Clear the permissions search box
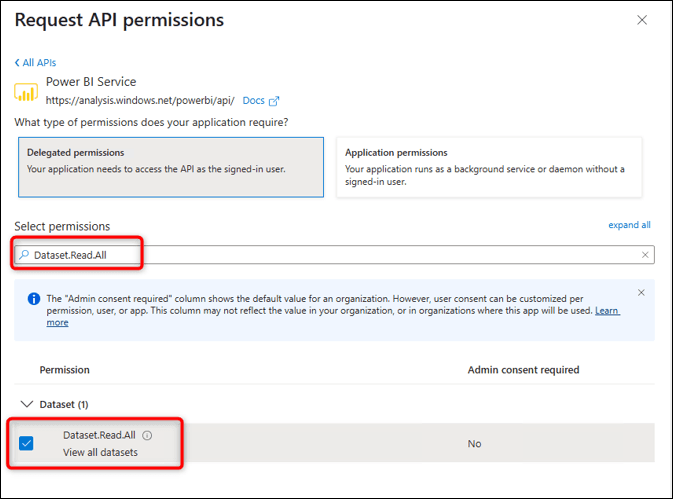 click(x=645, y=255)
